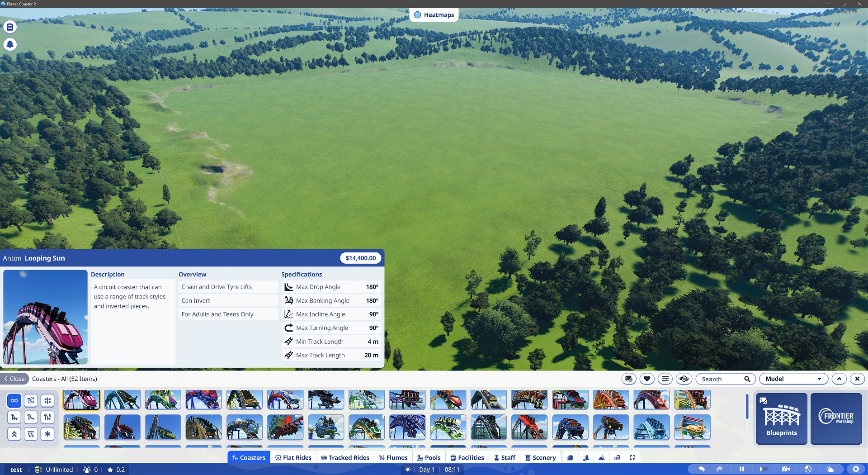The width and height of the screenshot is (868, 475).
Task: Click the large Looping Sun preview image
Action: pos(45,317)
